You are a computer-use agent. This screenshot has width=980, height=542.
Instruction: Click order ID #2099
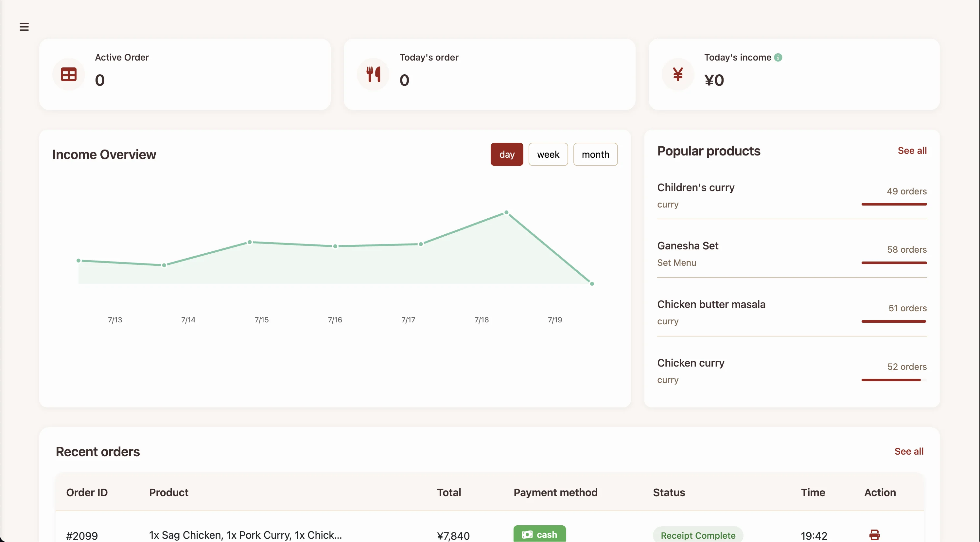pos(82,536)
